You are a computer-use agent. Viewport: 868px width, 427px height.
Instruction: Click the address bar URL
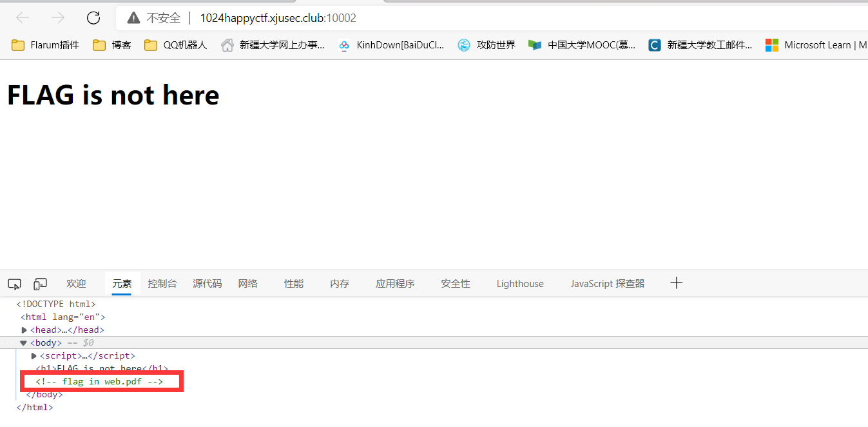click(x=278, y=18)
